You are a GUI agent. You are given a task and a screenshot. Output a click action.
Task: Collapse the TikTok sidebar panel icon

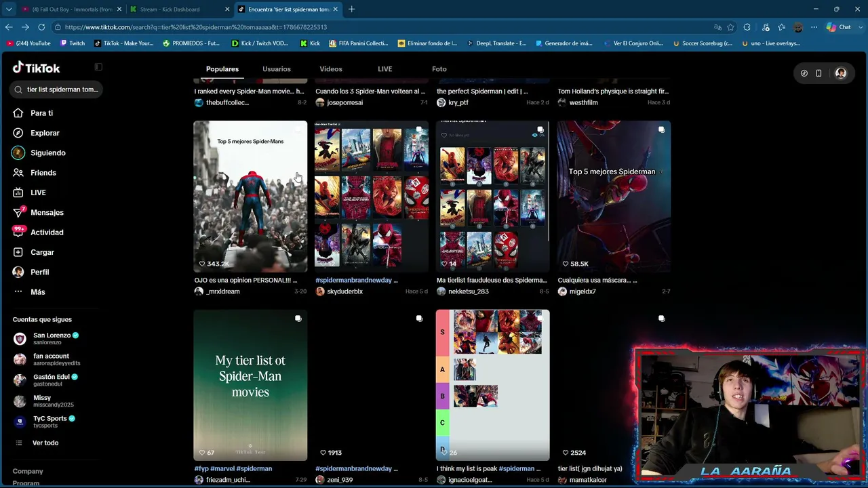tap(98, 67)
